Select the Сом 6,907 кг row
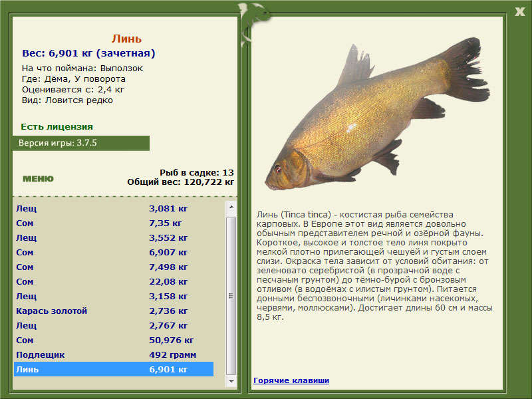This screenshot has height=399, width=532. pos(114,252)
